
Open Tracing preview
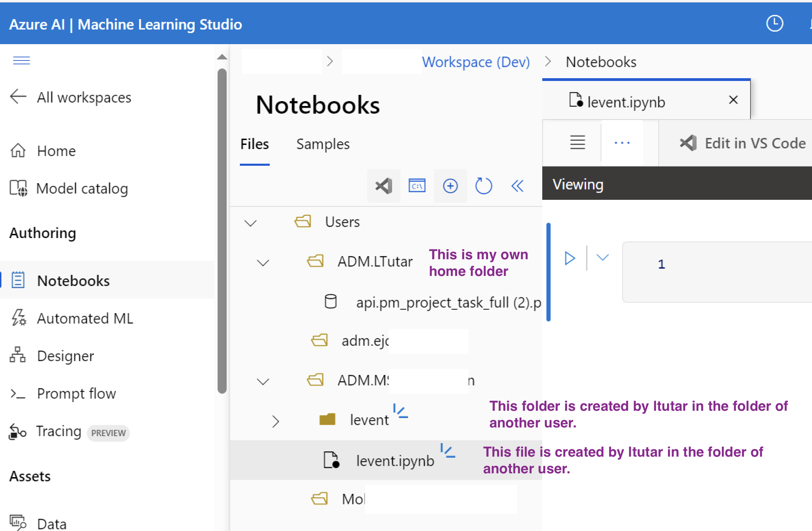(70, 432)
